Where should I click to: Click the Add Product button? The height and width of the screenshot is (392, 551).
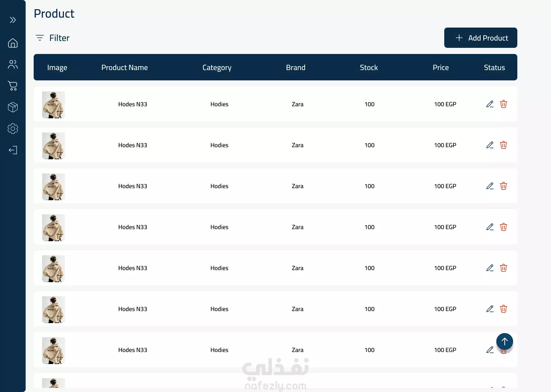pos(481,38)
